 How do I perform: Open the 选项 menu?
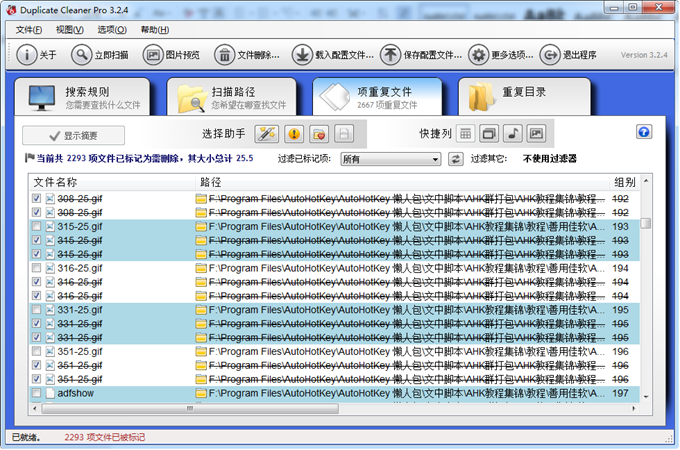point(112,30)
